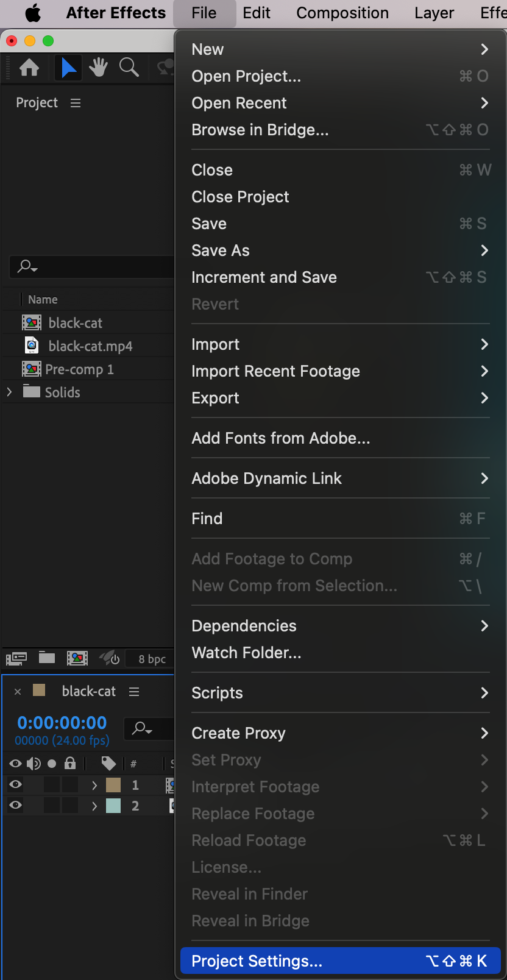Click the Video eye column header icon
The width and height of the screenshot is (507, 980).
pos(15,764)
